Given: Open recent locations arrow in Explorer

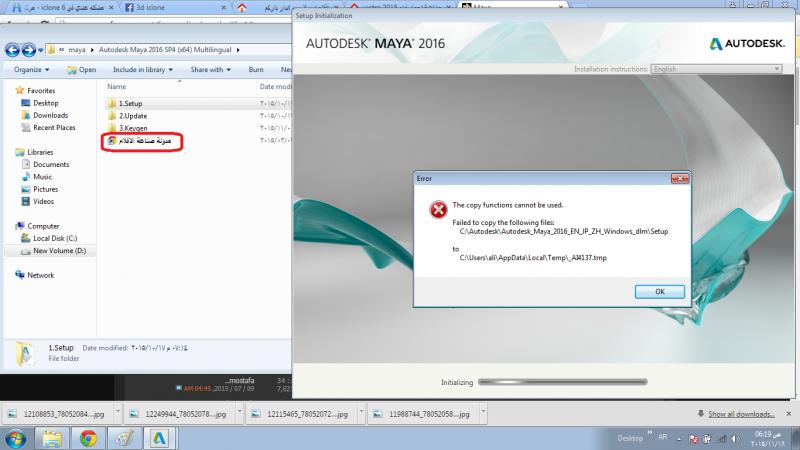Looking at the screenshot, I should coord(40,50).
